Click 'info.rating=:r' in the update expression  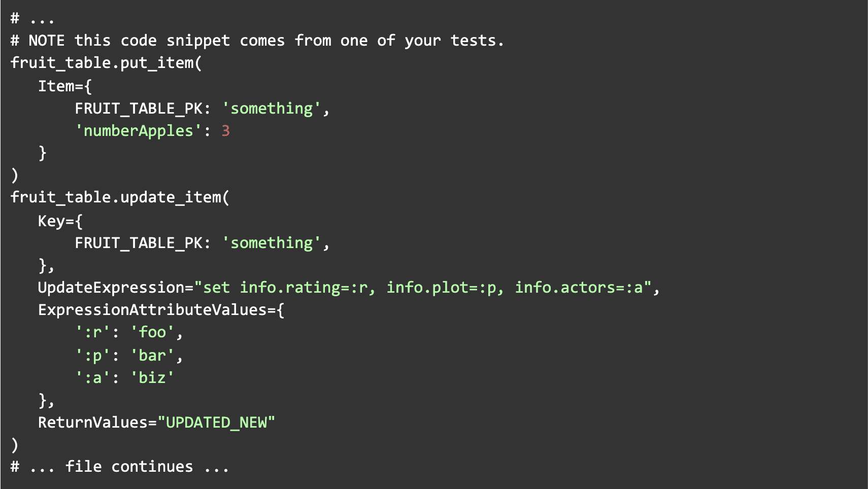pos(304,288)
